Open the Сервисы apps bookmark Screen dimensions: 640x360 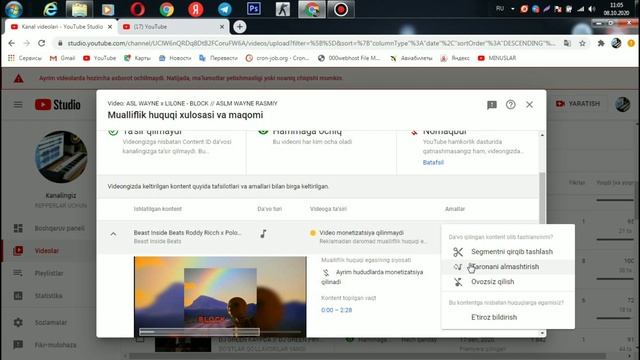(24, 58)
